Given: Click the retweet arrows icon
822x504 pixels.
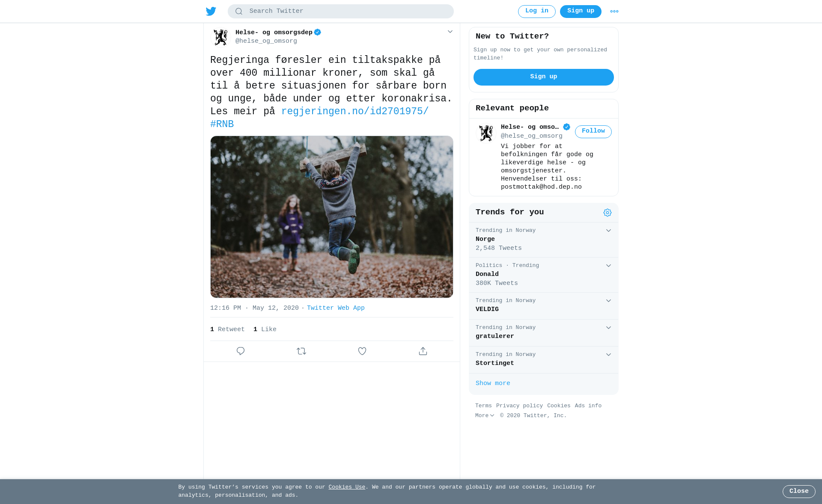Looking at the screenshot, I should tap(301, 351).
